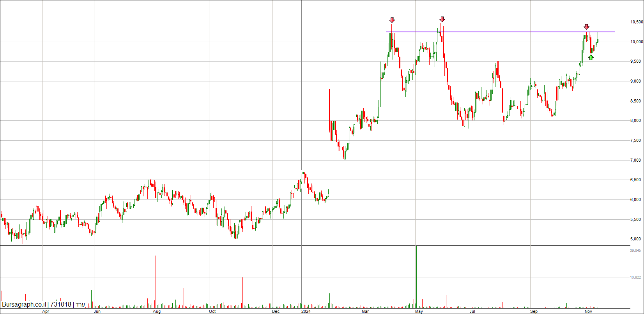Click the red arrow marker above the May 2024 peak
The width and height of the screenshot is (644, 314).
pos(442,19)
